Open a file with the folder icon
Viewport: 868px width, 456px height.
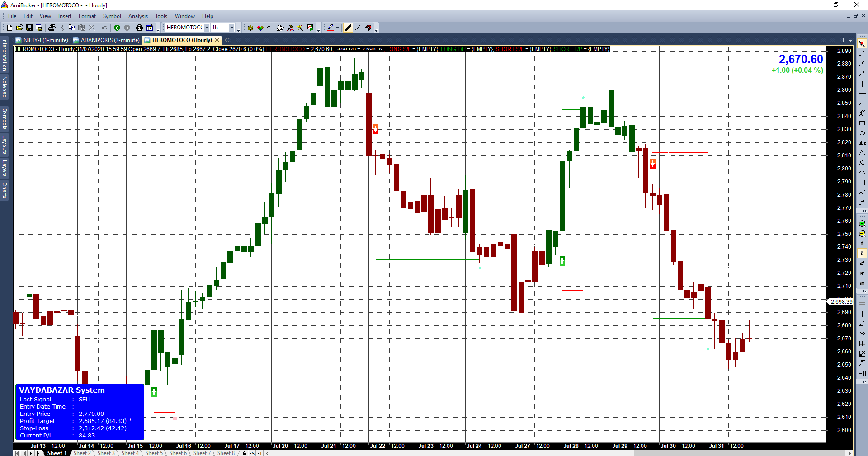[19, 28]
